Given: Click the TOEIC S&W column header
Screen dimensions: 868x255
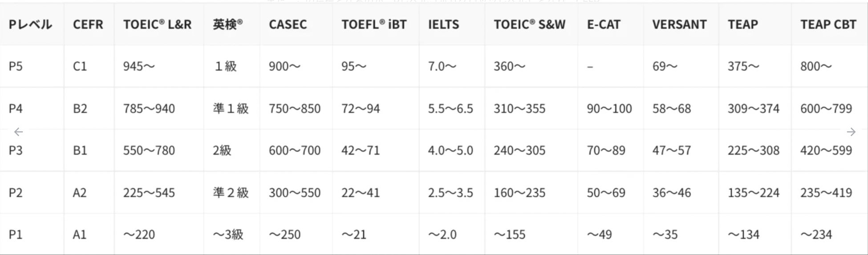Looking at the screenshot, I should pyautogui.click(x=530, y=24).
